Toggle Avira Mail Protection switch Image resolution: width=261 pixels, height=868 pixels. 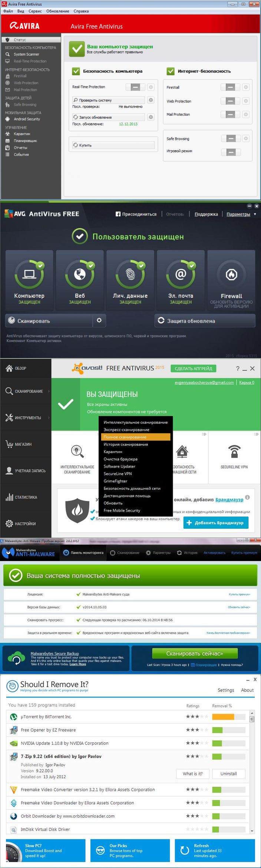click(230, 114)
